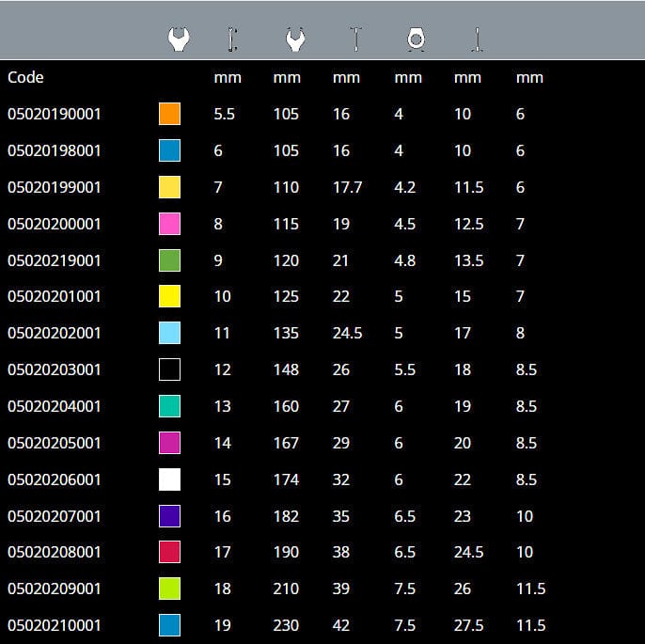Viewport: 645px width, 644px height.
Task: Click the Code column header
Action: [x=25, y=77]
